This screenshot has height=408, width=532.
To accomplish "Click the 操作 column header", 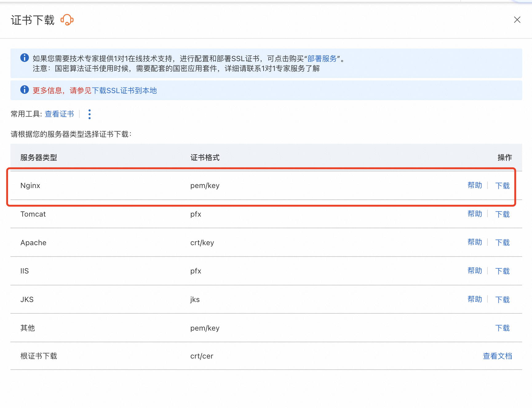I will click(x=505, y=158).
